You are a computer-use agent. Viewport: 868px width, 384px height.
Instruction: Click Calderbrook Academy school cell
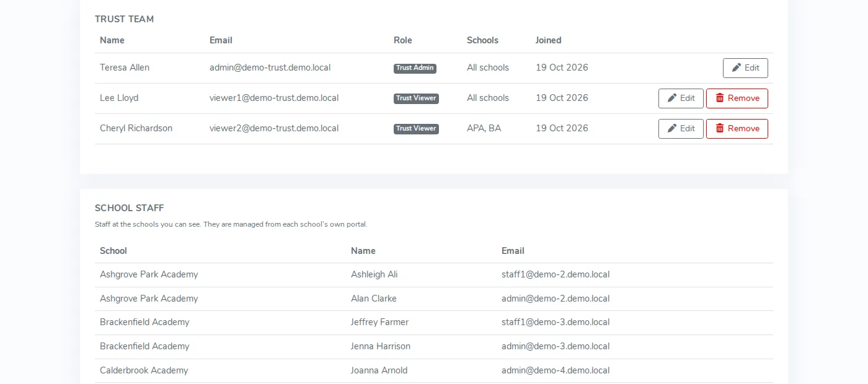pyautogui.click(x=144, y=370)
